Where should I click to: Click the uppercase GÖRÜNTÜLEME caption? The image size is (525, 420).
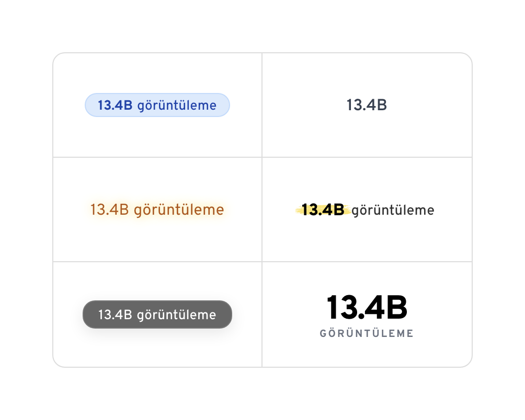click(x=367, y=333)
